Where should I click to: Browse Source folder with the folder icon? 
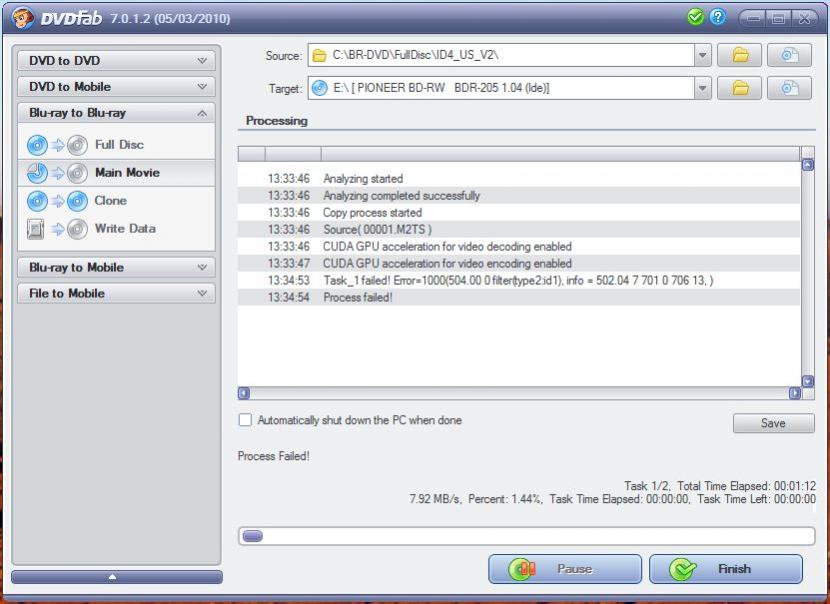[739, 55]
